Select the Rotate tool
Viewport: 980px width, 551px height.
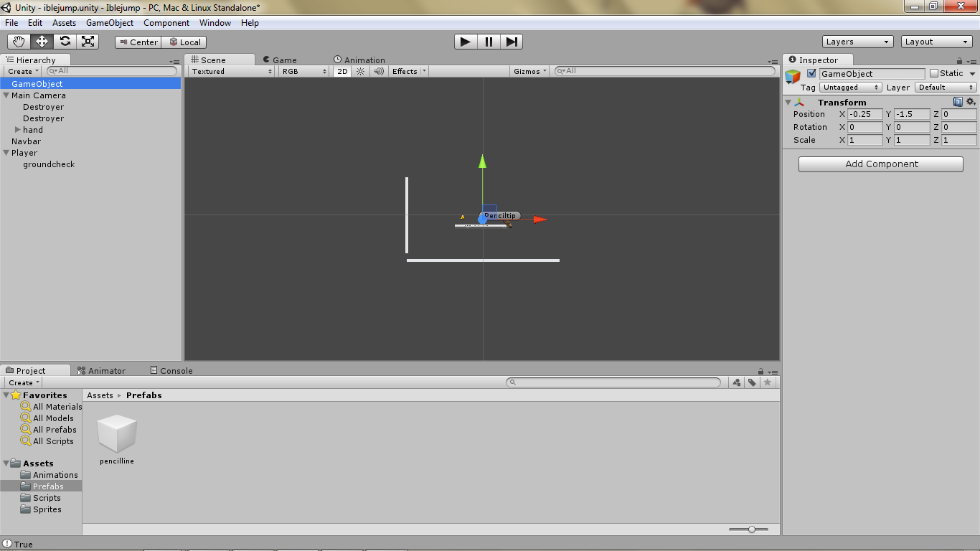pyautogui.click(x=65, y=42)
